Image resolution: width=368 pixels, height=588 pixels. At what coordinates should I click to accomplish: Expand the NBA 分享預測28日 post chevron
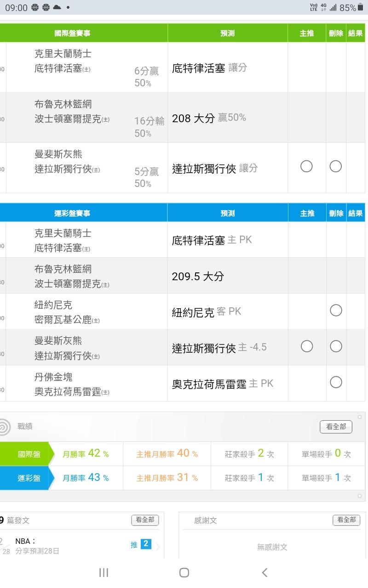coord(158,547)
